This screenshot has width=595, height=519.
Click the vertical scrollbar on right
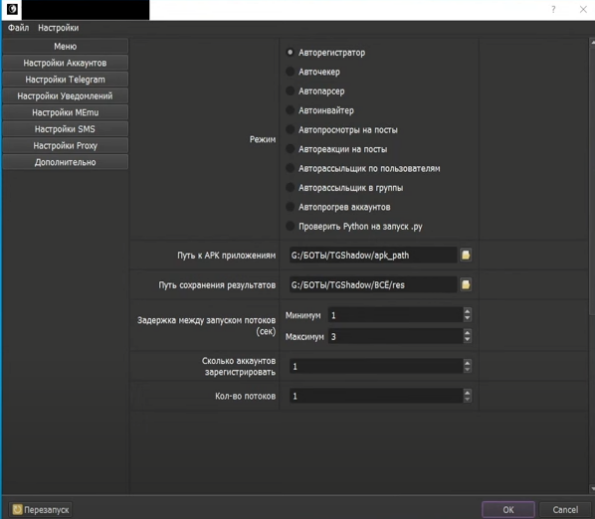[x=592, y=178]
